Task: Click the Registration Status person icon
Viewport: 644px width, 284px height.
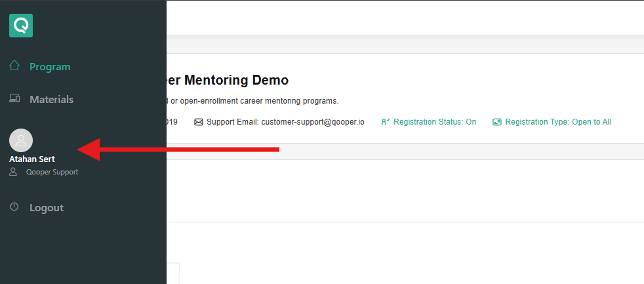Action: point(386,122)
